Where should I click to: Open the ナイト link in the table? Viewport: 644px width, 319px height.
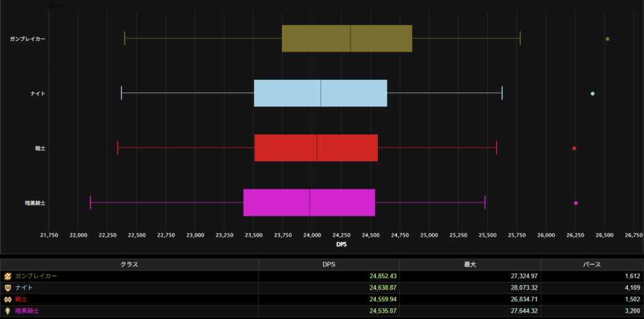[x=24, y=288]
